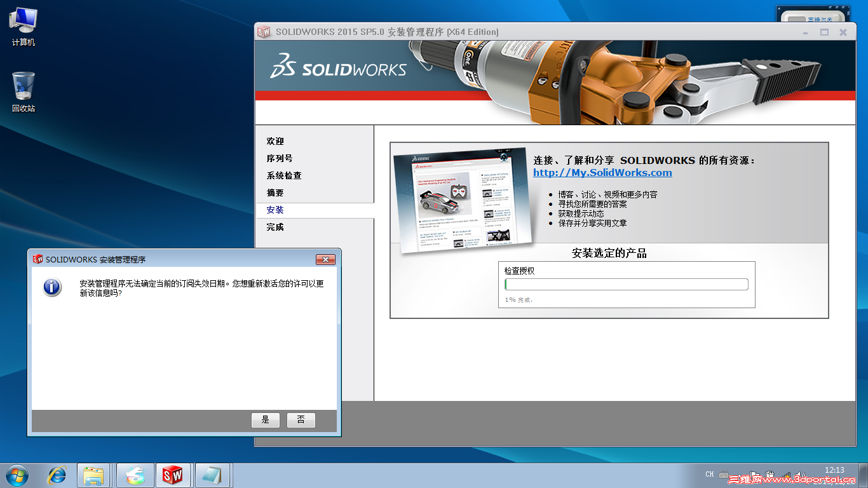Click the colorful app icon in taskbar
Image resolution: width=868 pixels, height=488 pixels.
(135, 475)
